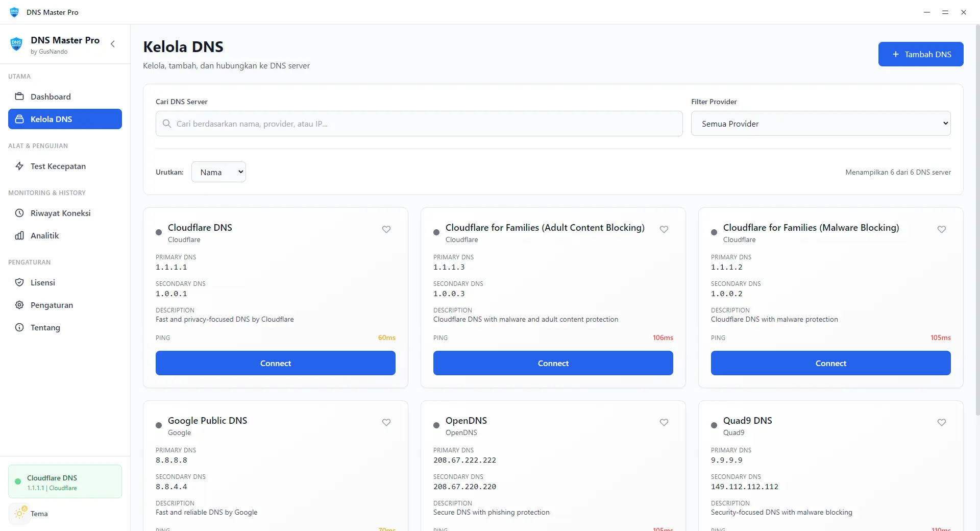Click the Quad9 DNS status dot
This screenshot has height=531, width=980.
714,425
